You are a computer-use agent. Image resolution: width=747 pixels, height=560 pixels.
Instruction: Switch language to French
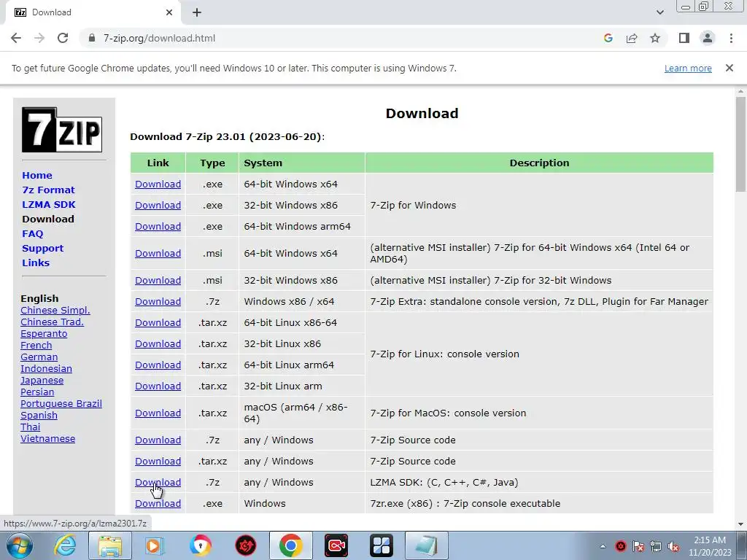point(36,345)
